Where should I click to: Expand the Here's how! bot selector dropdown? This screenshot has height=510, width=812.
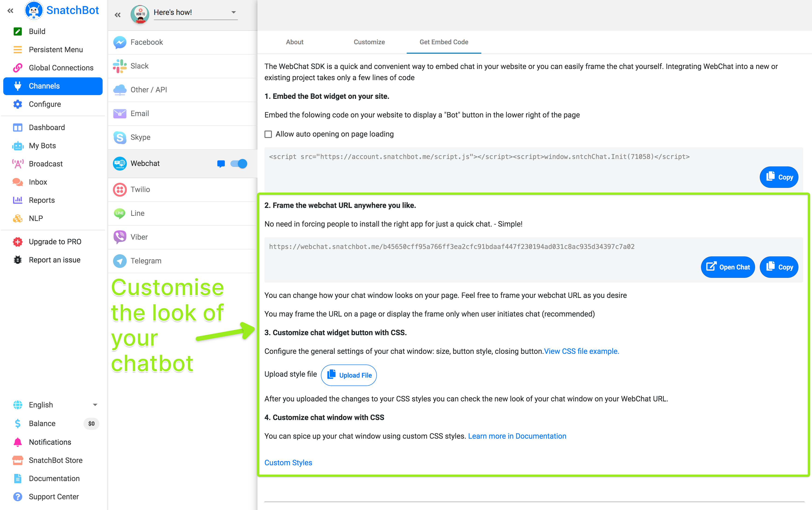coord(233,13)
